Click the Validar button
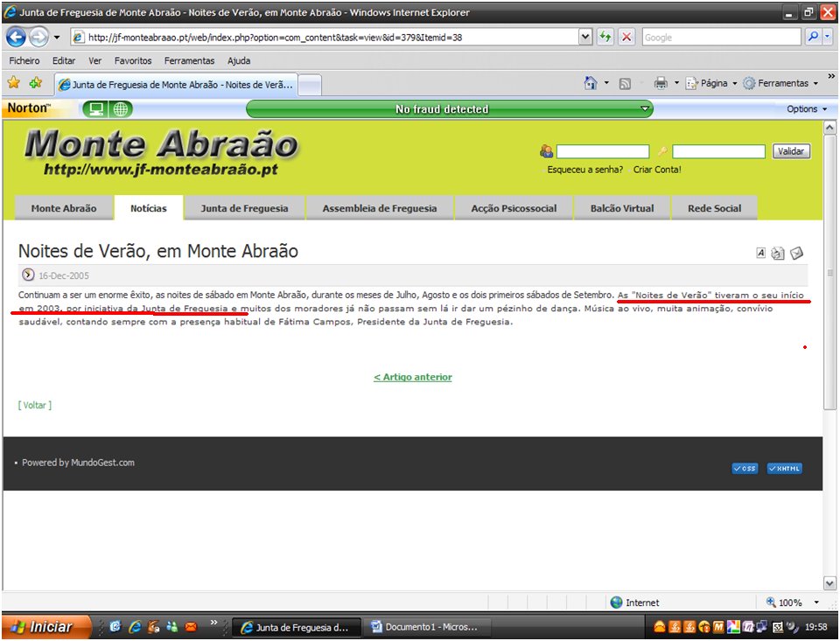This screenshot has width=840, height=641. (791, 151)
